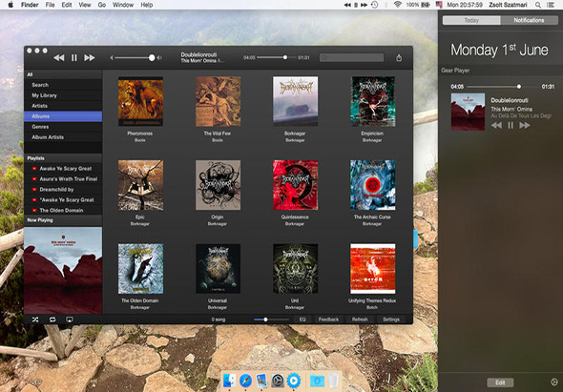Open Dreamchild by playlist
The width and height of the screenshot is (563, 392).
click(63, 190)
